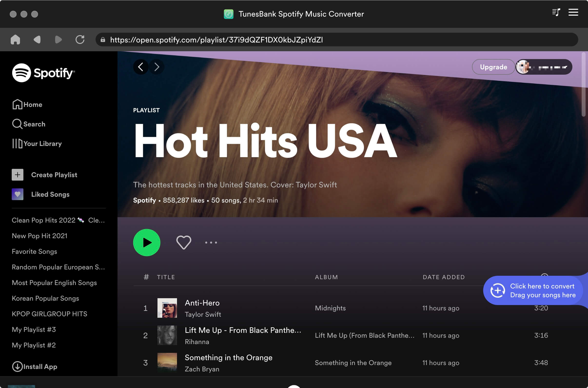Open more options for the playlist

click(211, 243)
